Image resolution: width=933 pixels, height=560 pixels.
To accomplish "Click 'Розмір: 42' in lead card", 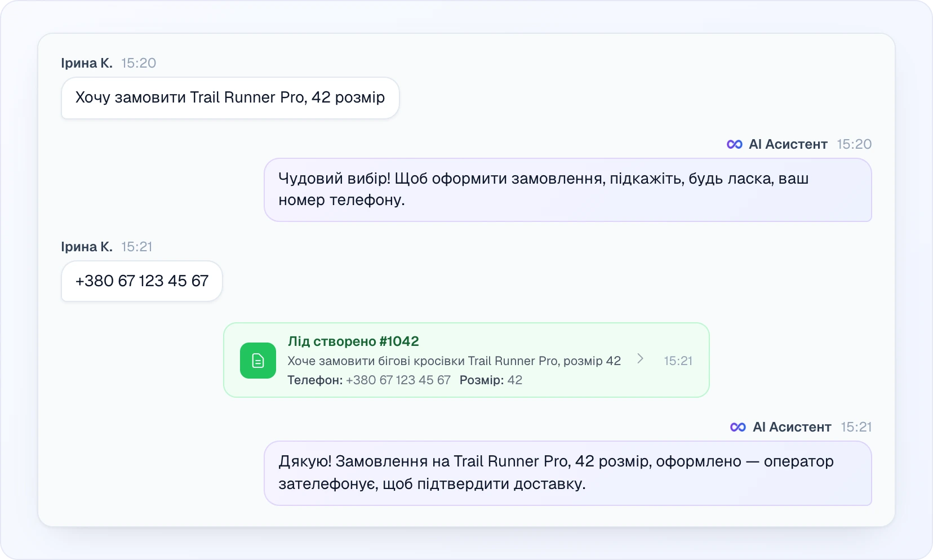I will tap(491, 380).
